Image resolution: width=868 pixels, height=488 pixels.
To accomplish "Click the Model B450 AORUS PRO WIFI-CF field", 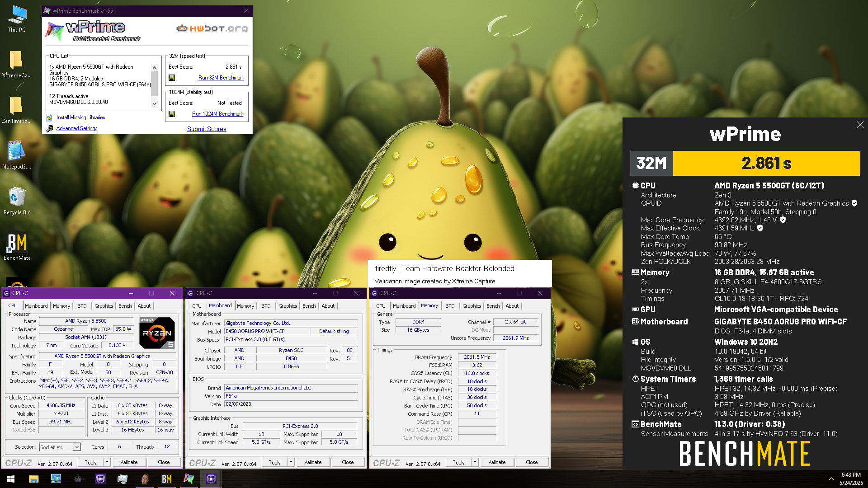I will coord(267,331).
